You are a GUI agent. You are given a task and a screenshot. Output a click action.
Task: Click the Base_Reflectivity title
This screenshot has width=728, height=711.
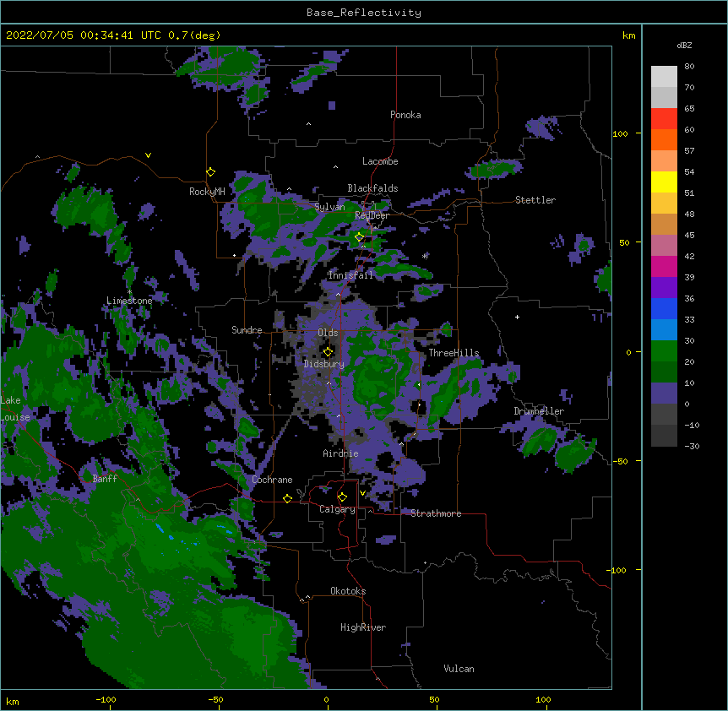coord(364,13)
